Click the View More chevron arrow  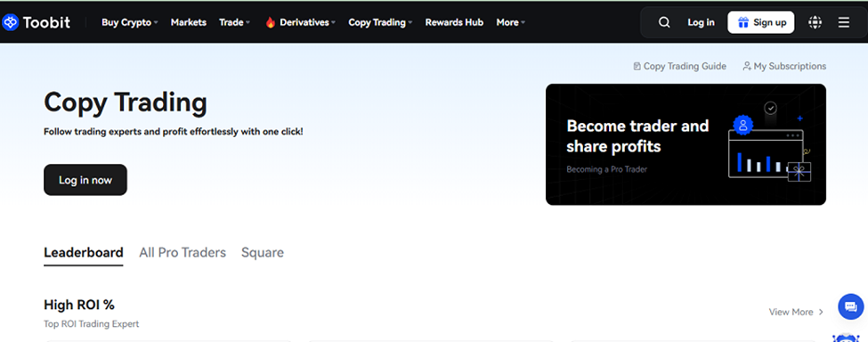(821, 312)
